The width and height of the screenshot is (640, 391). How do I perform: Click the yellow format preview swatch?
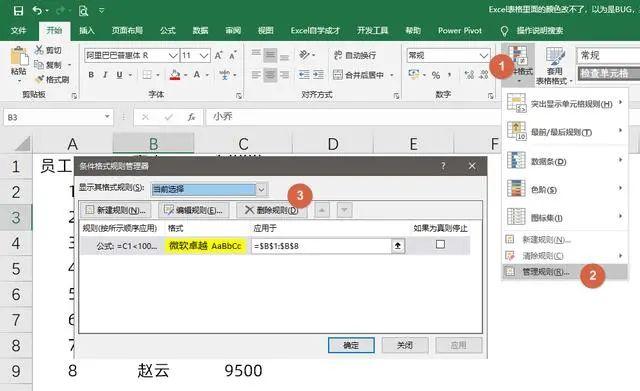[205, 246]
